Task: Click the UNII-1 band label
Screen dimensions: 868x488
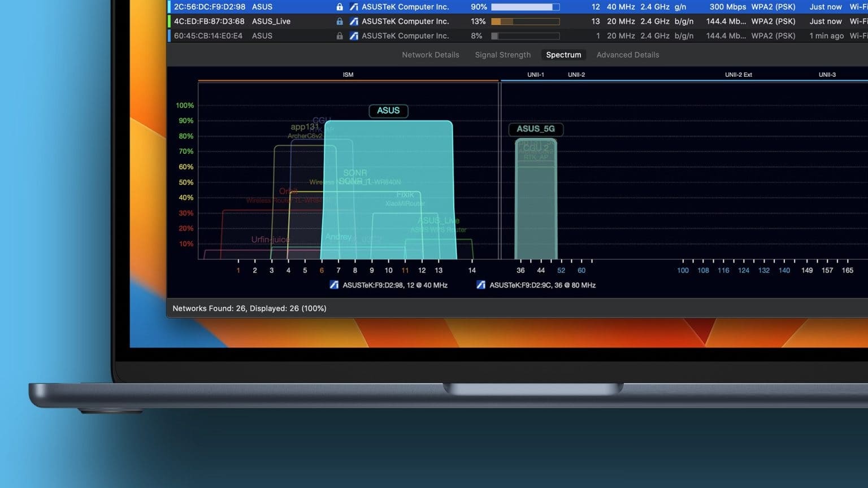Action: click(x=536, y=75)
